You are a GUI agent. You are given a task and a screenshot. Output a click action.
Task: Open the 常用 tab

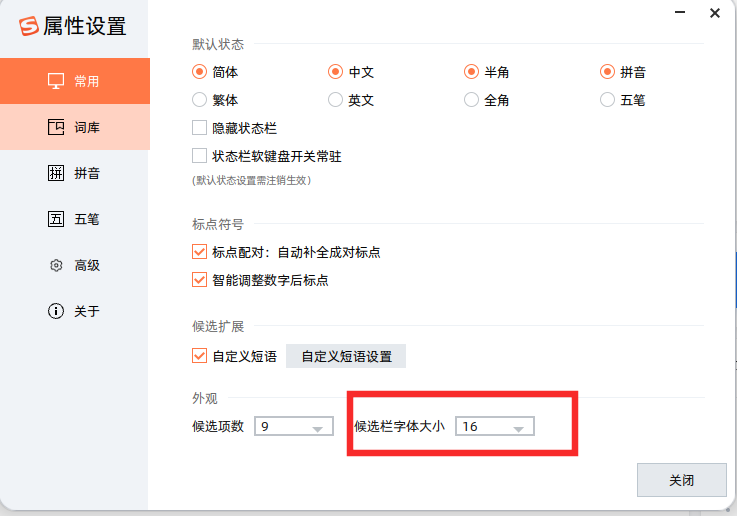coord(75,81)
